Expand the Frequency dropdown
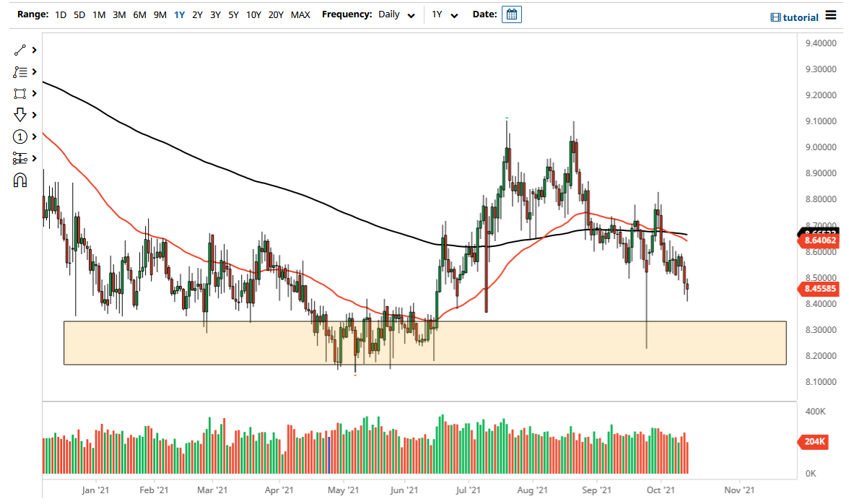This screenshot has width=849, height=504. coord(411,15)
